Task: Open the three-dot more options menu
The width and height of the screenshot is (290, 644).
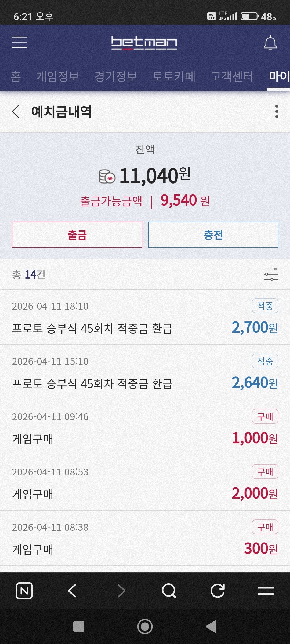Action: point(277,111)
